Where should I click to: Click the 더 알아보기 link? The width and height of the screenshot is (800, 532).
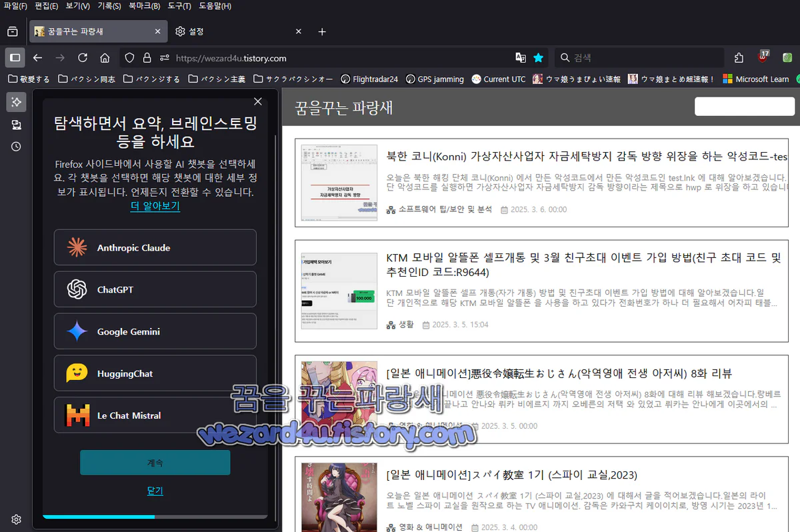(x=155, y=206)
